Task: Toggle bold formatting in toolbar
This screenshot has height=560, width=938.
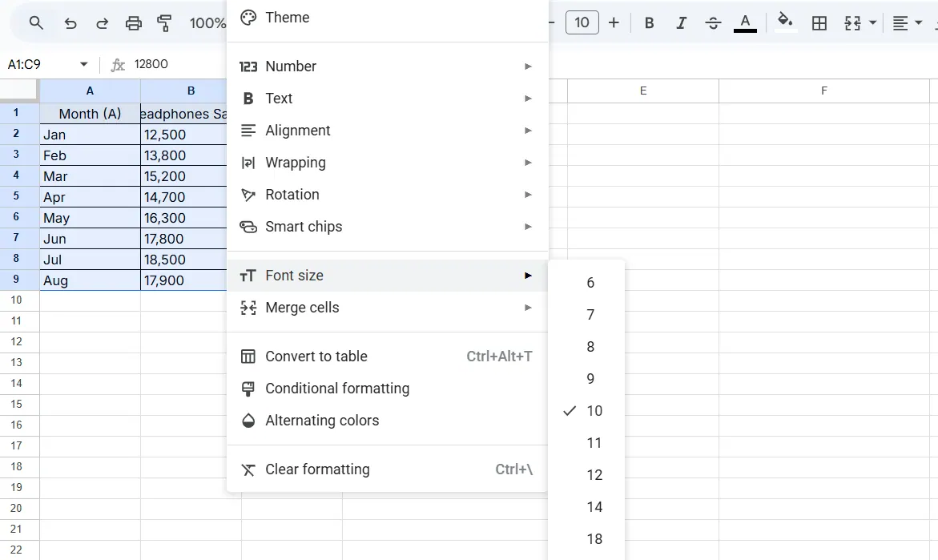Action: [650, 23]
